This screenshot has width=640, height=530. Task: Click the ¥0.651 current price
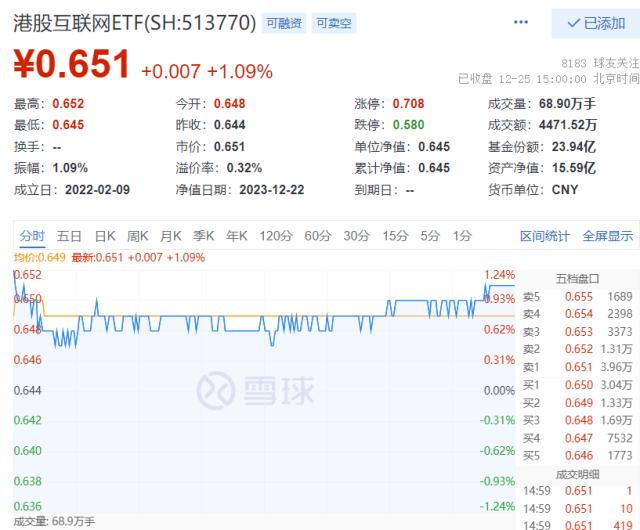pos(71,64)
